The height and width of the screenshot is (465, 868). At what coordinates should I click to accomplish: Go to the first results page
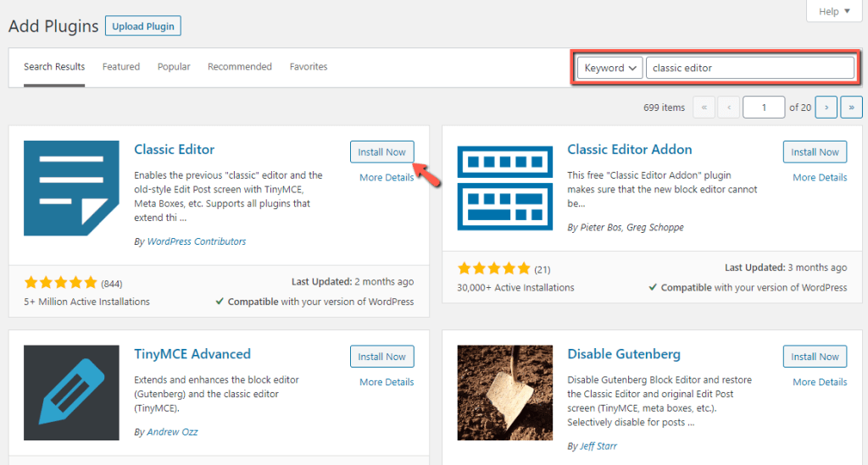(x=704, y=108)
